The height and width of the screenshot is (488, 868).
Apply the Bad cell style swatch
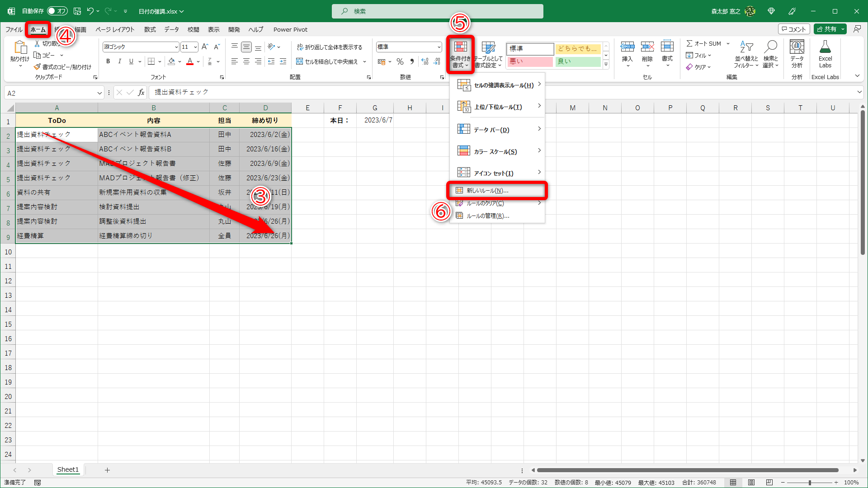529,61
